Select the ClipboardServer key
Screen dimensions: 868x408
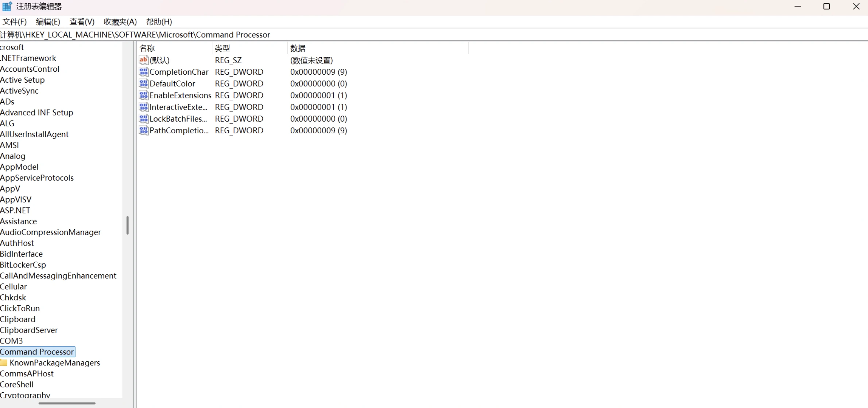pyautogui.click(x=29, y=330)
